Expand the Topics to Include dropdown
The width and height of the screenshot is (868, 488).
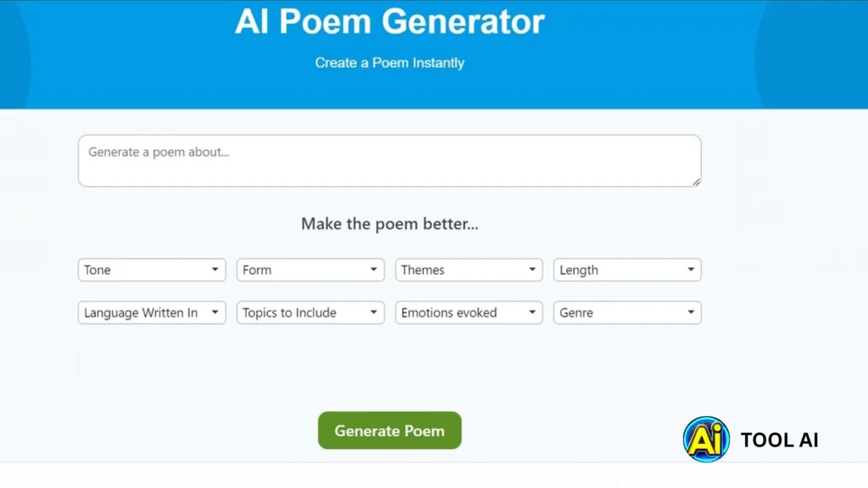point(310,313)
